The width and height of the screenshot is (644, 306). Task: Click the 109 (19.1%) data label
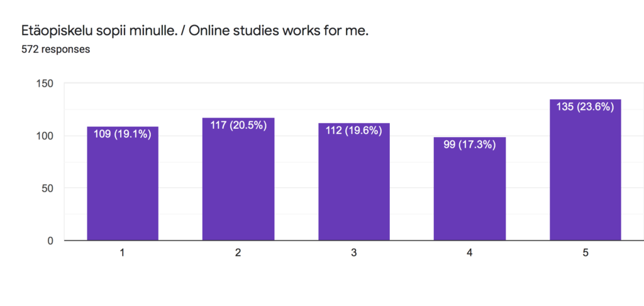[x=123, y=134]
